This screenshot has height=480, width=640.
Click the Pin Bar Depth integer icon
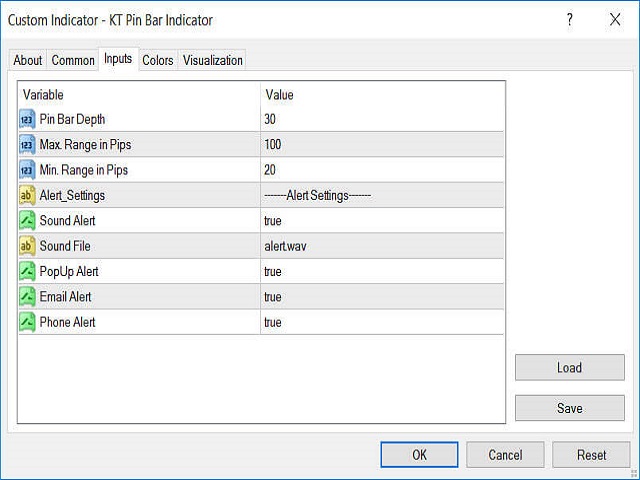pyautogui.click(x=28, y=119)
